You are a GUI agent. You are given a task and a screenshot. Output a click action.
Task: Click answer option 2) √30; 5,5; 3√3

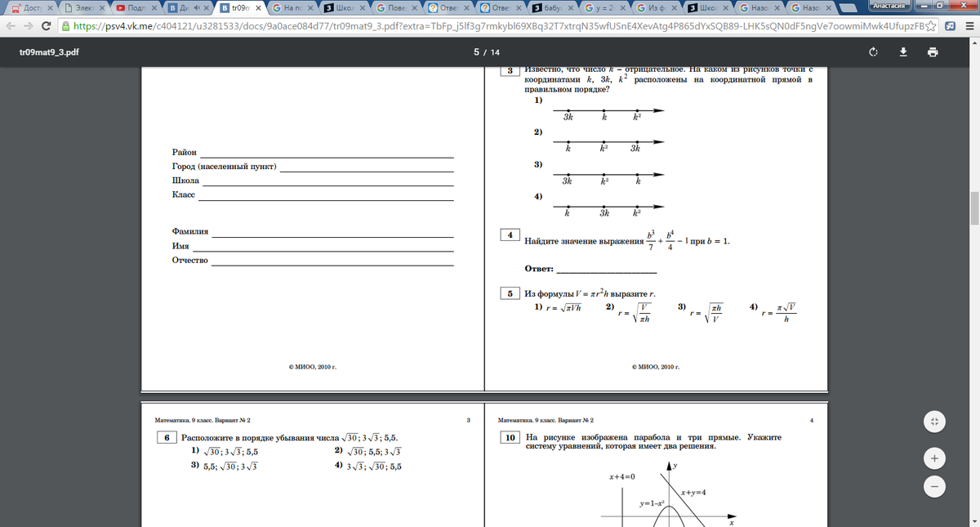(367, 451)
